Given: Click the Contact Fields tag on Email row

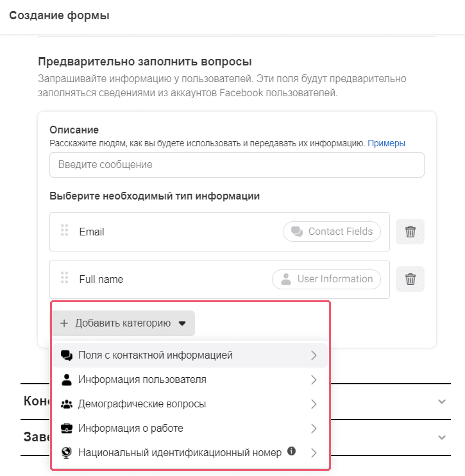Looking at the screenshot, I should pos(332,232).
